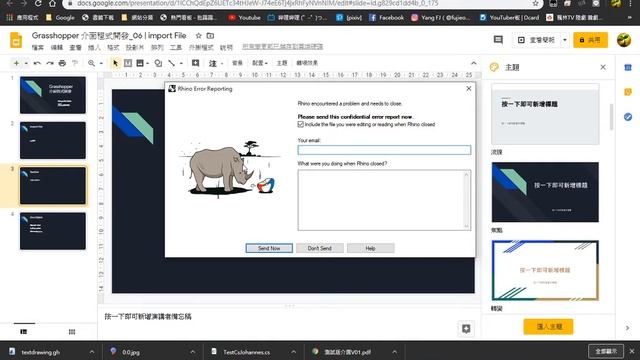Image resolution: width=640 pixels, height=360 pixels.
Task: Open the 格式 Format menu
Action: [113, 47]
